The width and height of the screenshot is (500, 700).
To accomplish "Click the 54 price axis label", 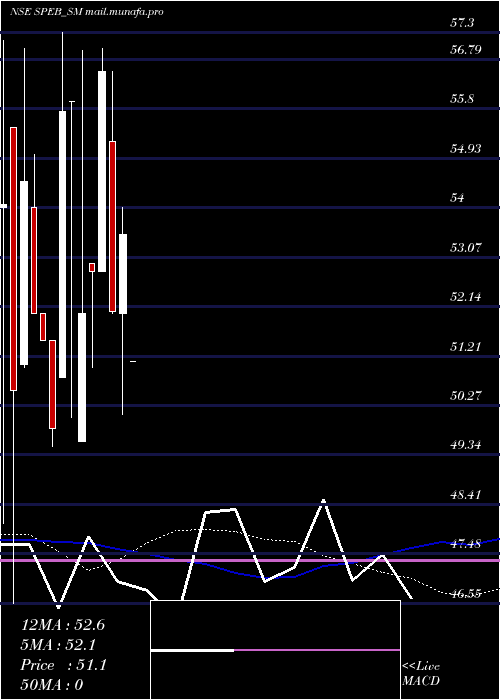I will pos(457,198).
